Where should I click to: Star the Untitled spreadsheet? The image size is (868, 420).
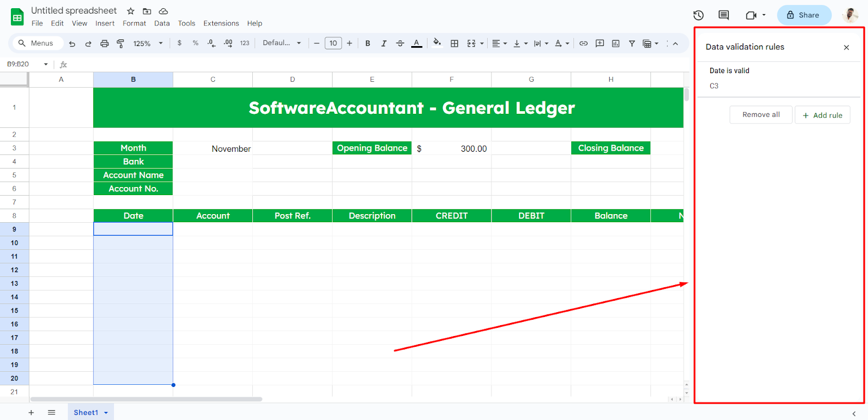(x=131, y=11)
